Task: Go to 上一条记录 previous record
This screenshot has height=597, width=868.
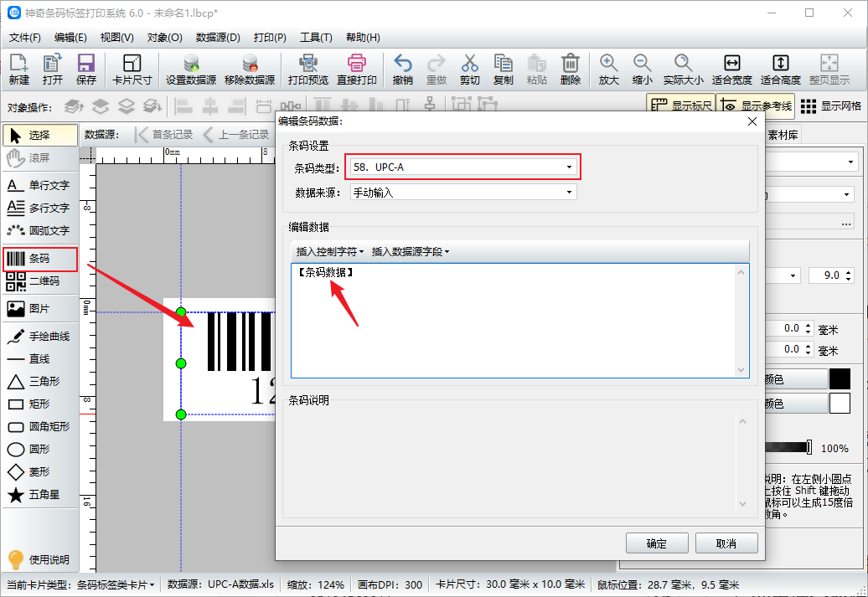Action: point(237,135)
